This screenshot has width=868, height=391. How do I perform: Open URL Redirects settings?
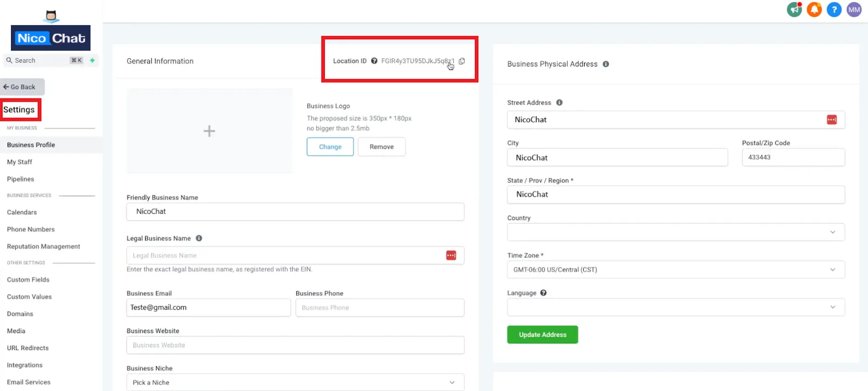[x=28, y=348]
